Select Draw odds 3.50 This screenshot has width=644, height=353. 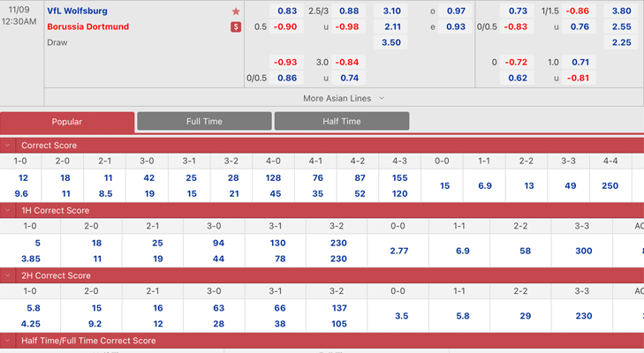(390, 42)
